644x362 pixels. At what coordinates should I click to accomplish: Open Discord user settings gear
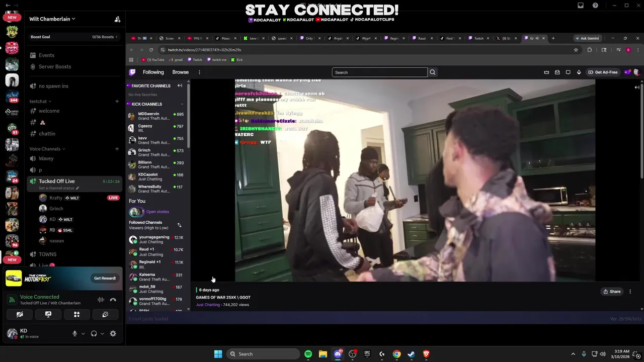point(113,333)
